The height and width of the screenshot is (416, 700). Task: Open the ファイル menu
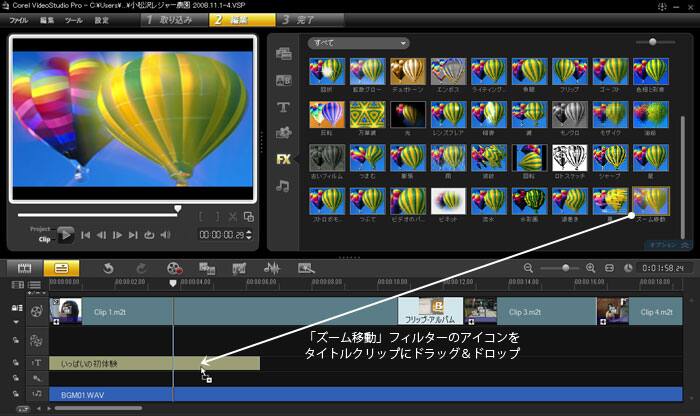(x=18, y=20)
